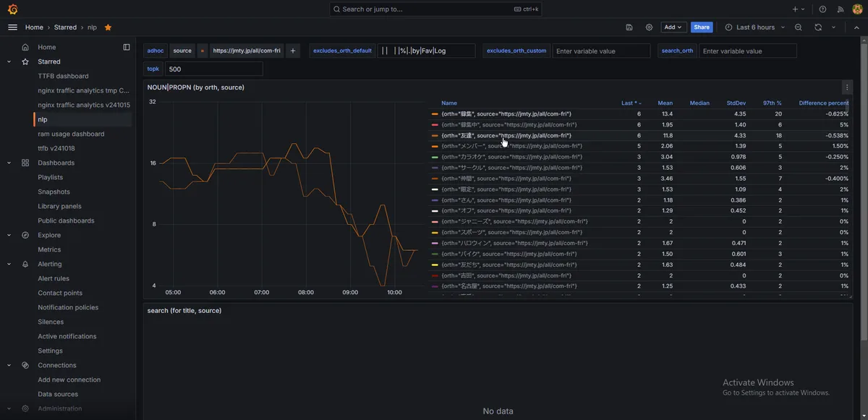Click the blue Share button
The image size is (868, 420).
coord(701,27)
